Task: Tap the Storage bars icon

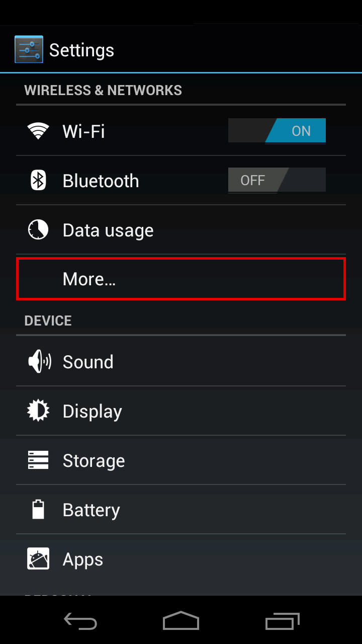Action: [38, 460]
